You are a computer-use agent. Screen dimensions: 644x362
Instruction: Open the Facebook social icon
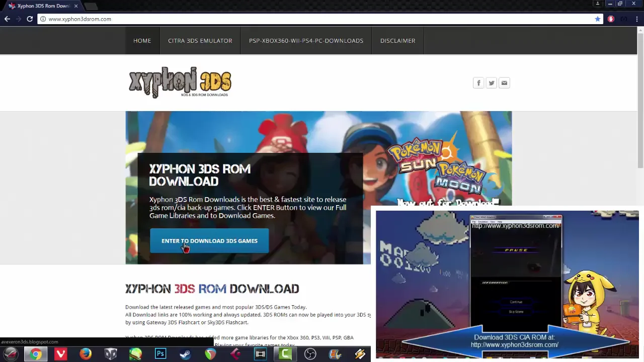point(478,83)
